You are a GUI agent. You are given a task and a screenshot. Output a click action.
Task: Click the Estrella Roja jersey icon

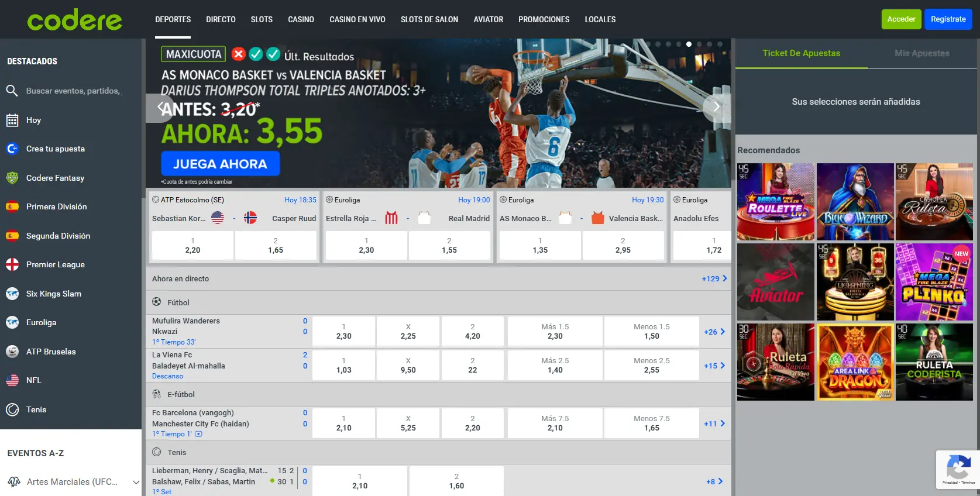391,218
